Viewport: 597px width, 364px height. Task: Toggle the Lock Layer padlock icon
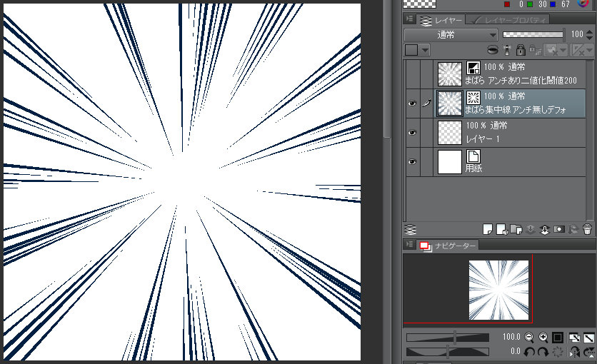coord(521,50)
